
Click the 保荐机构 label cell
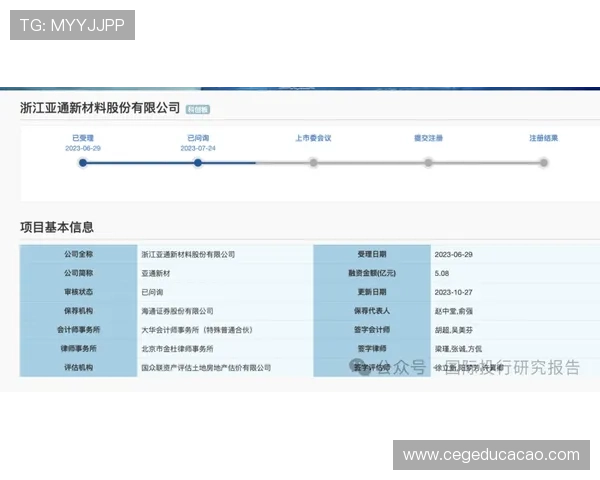point(78,310)
